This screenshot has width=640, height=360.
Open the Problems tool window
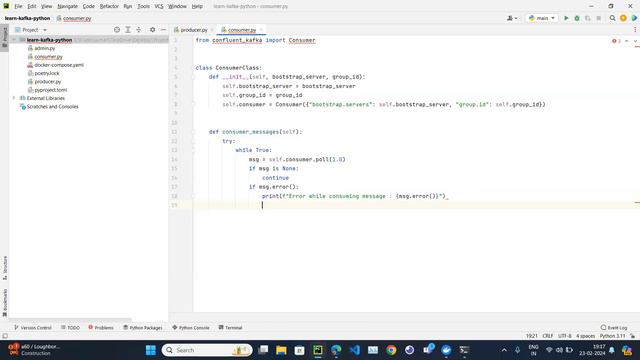pos(101,327)
